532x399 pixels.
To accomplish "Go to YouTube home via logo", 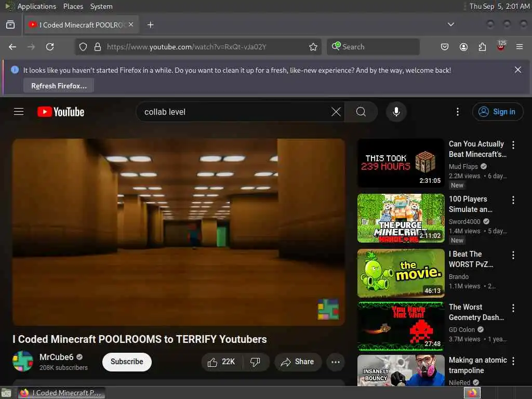I will click(x=61, y=112).
